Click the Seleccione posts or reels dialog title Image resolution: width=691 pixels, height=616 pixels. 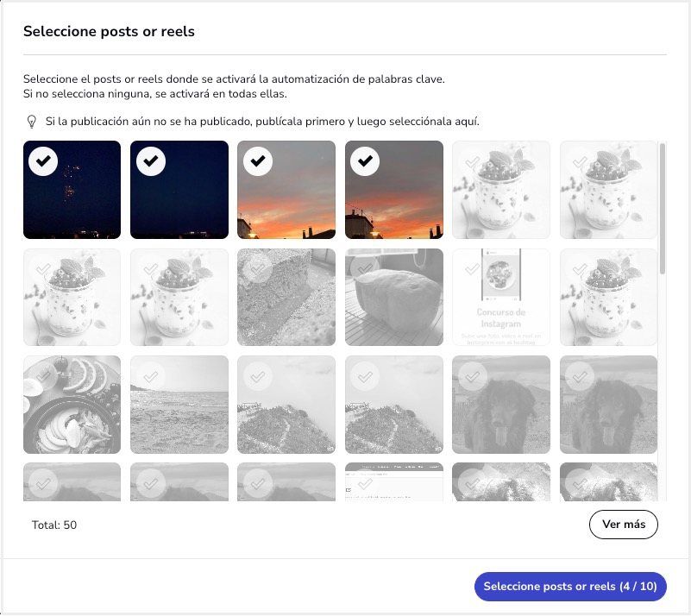pos(110,31)
